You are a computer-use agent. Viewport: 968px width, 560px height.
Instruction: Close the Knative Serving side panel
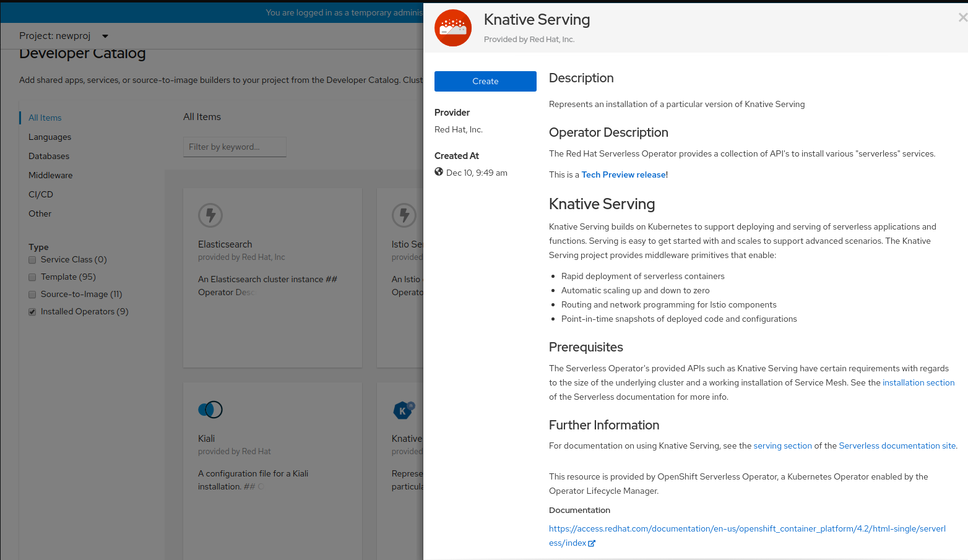click(962, 18)
